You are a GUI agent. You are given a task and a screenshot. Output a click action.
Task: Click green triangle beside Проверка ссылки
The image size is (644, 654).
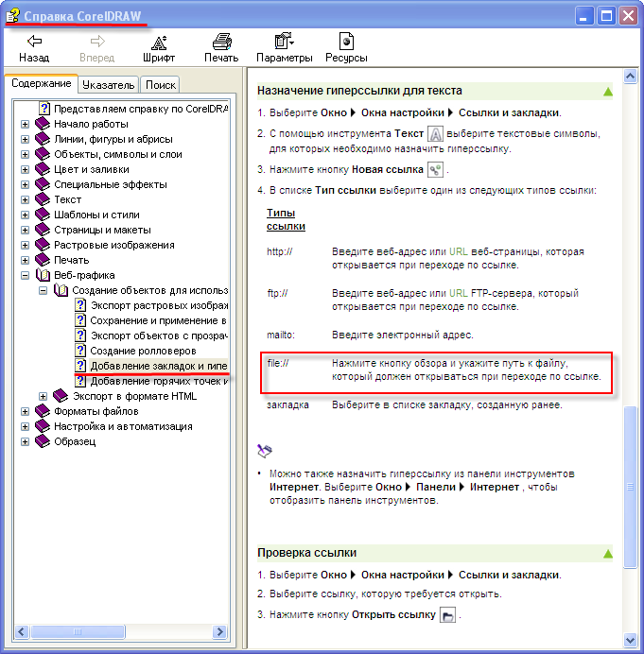608,554
